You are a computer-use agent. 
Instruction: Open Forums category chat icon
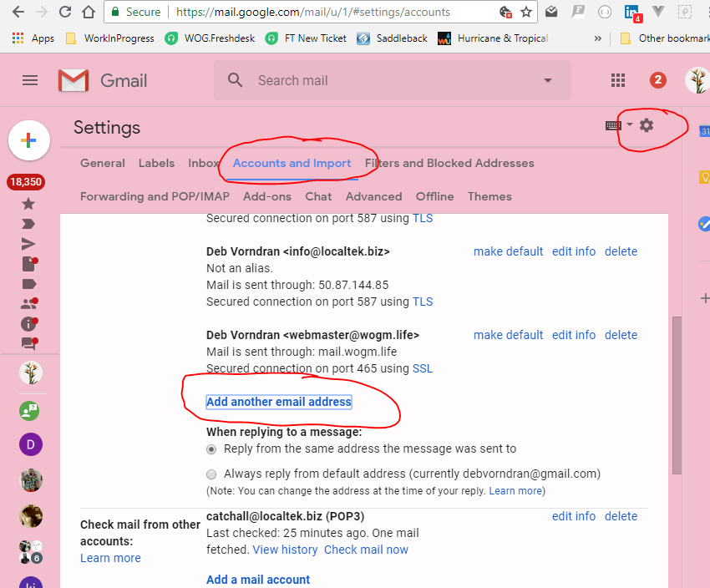(29, 344)
